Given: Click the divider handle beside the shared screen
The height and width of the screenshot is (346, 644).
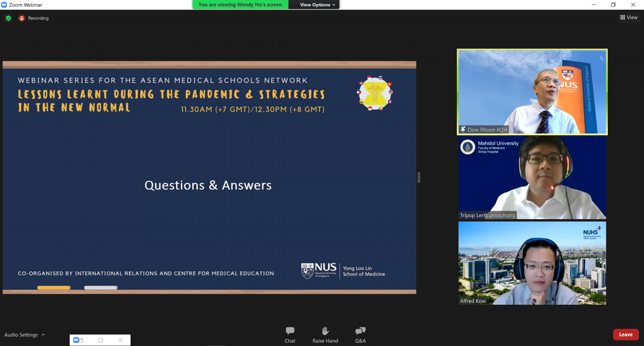Looking at the screenshot, I should pos(419,177).
